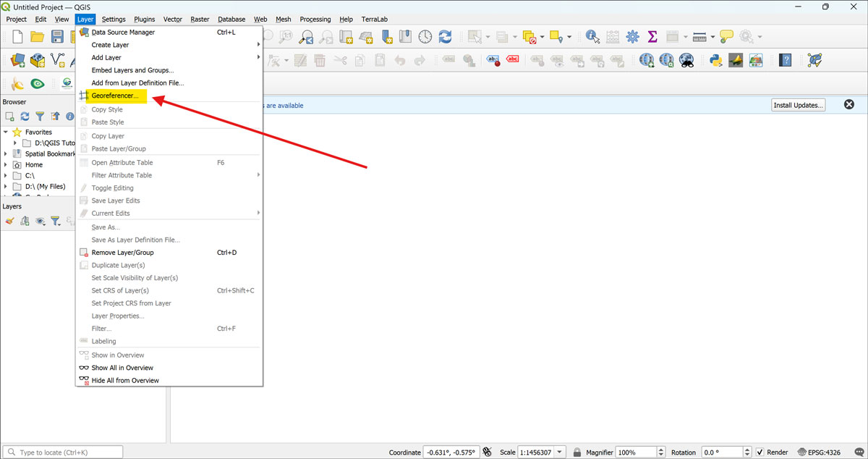Select Show All in Overview
The width and height of the screenshot is (868, 459).
[x=169, y=368]
